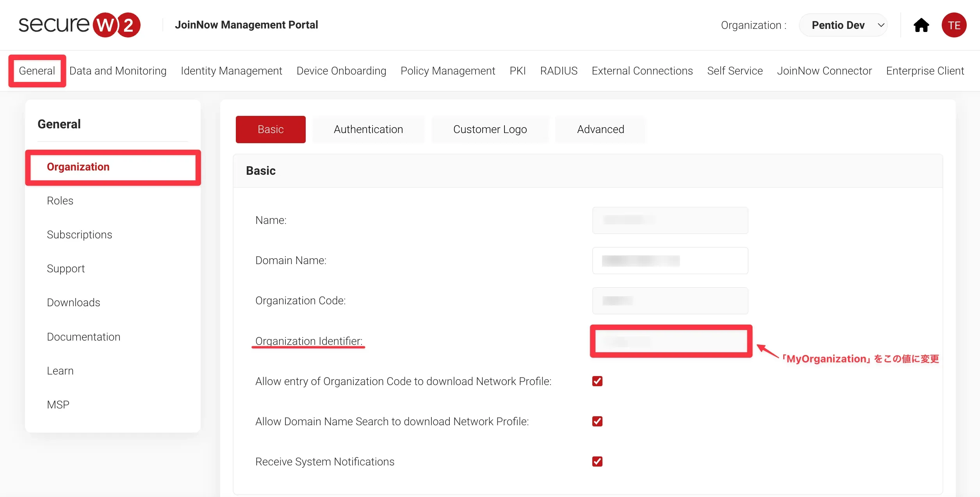Viewport: 980px width, 497px height.
Task: Open Policy Management menu
Action: tap(447, 71)
